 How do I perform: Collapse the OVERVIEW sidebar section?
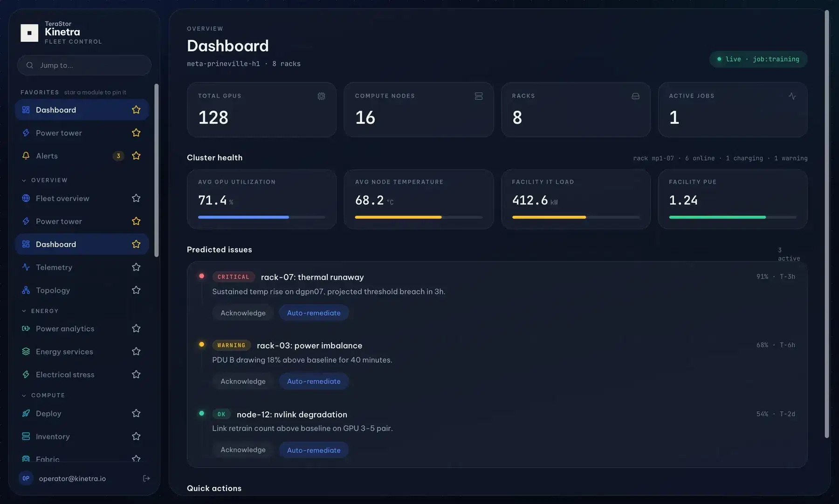tap(44, 180)
